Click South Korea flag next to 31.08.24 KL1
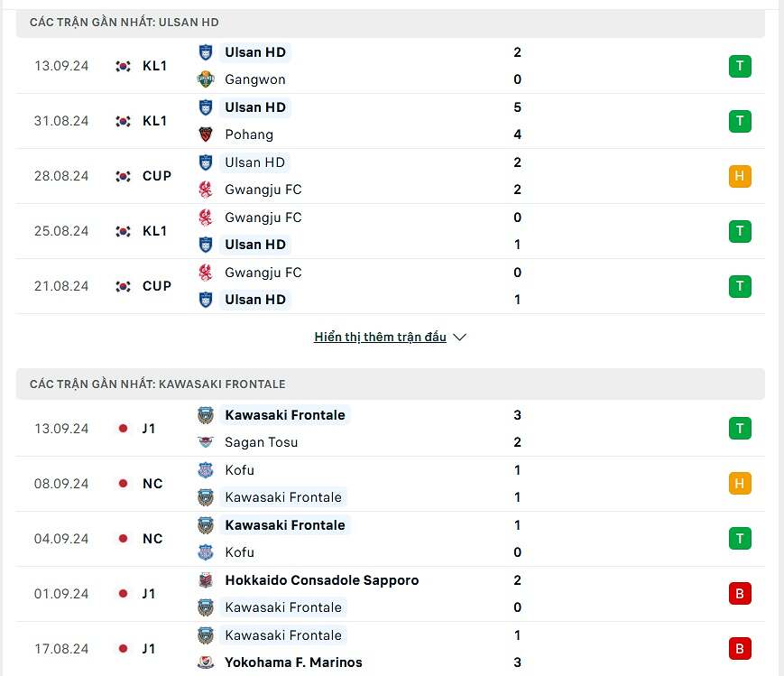 tap(124, 121)
